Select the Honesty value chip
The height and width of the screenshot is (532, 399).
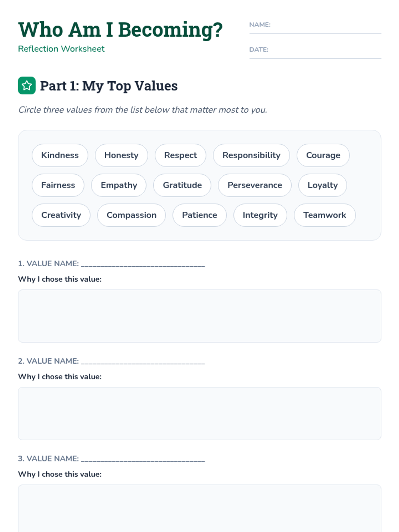click(x=121, y=155)
